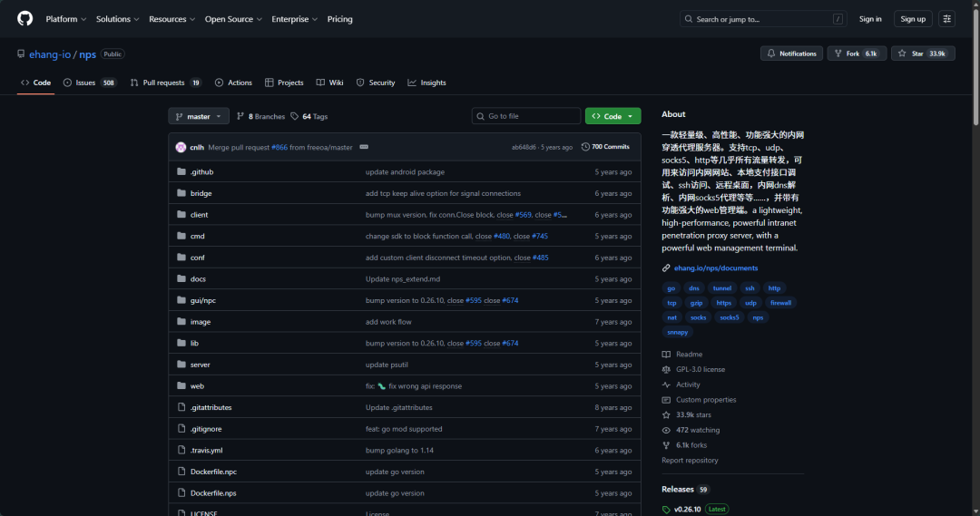Viewport: 980px width, 516px height.
Task: Open the 64 Tags list
Action: point(309,116)
